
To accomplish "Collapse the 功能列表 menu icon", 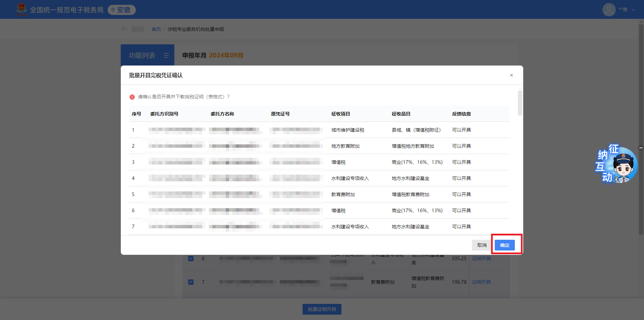I will tap(166, 55).
